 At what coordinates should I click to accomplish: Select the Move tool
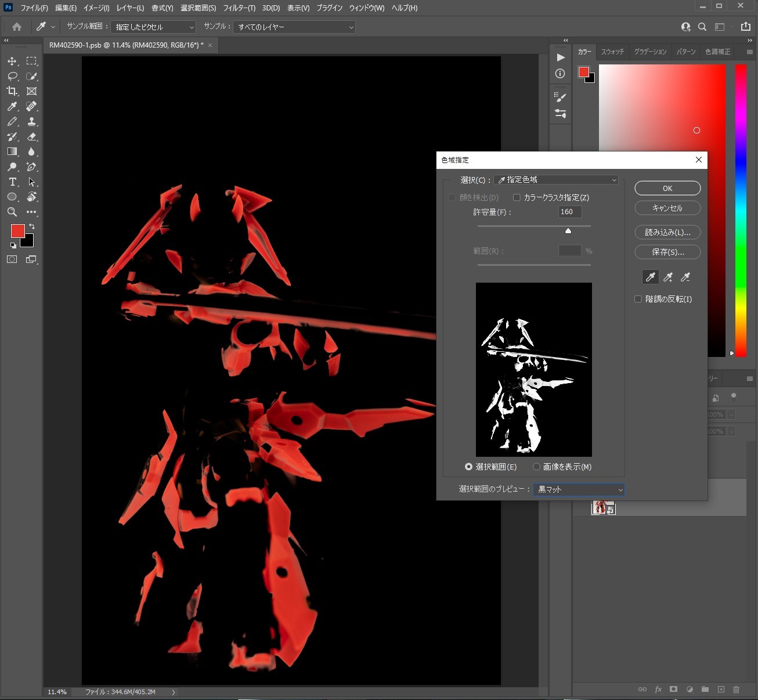pos(12,61)
